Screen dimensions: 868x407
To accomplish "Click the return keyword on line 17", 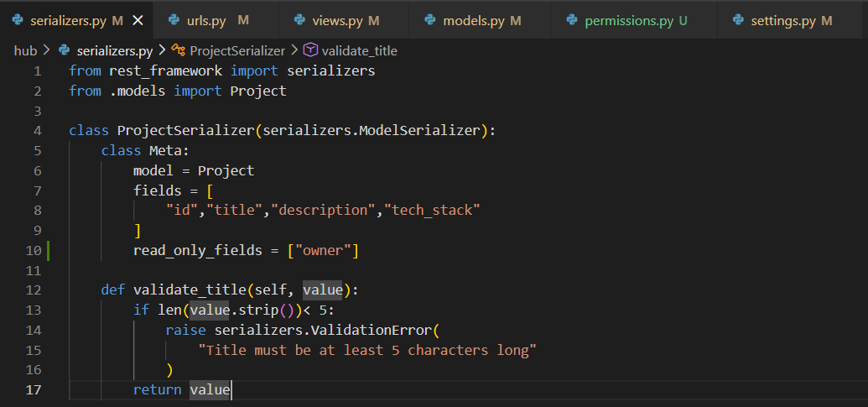I will [x=157, y=390].
